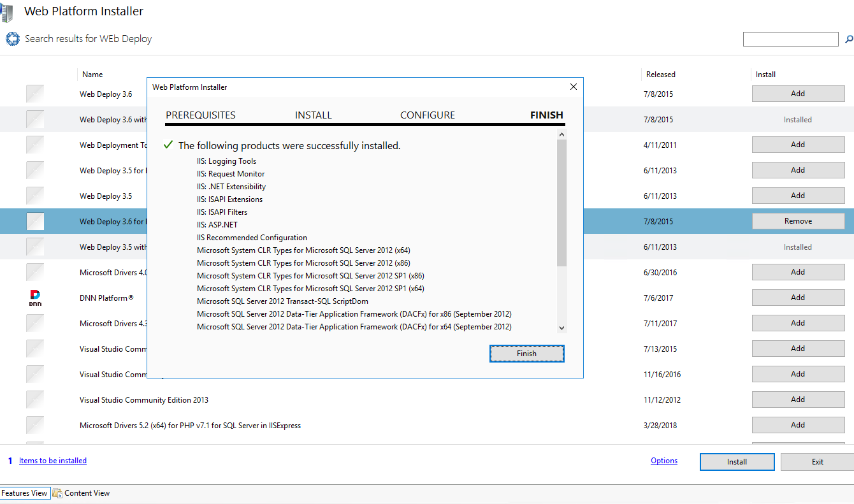Select CLR Types SQL Server 2012 SP1 (x86) entry

pyautogui.click(x=310, y=276)
